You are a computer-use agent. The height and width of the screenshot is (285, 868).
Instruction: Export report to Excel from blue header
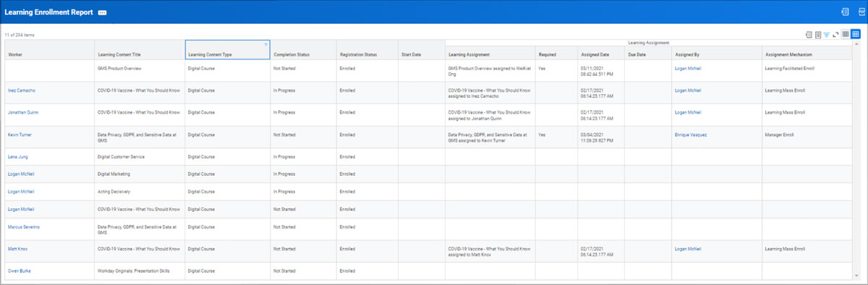[x=844, y=12]
